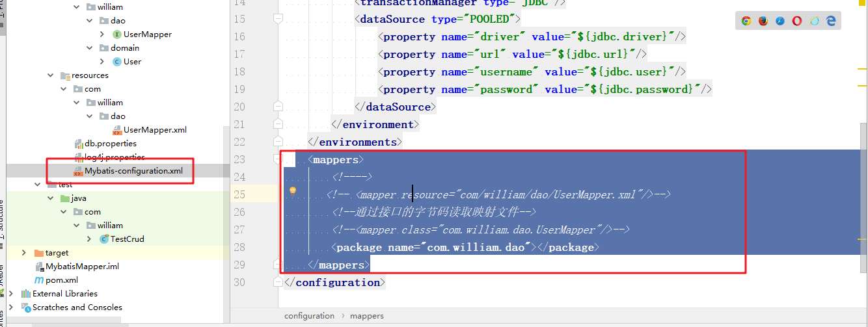Click the UserMapper.xml file icon

tap(116, 130)
